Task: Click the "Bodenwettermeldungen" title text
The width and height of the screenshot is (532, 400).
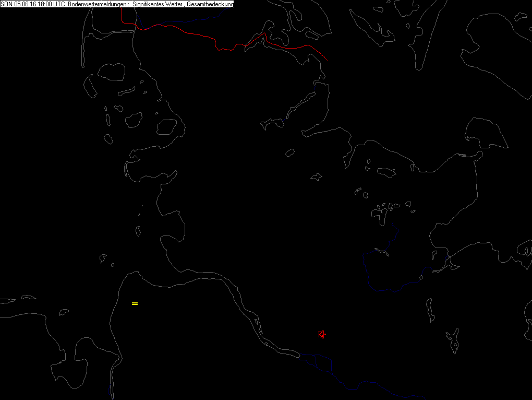Action: [x=98, y=4]
